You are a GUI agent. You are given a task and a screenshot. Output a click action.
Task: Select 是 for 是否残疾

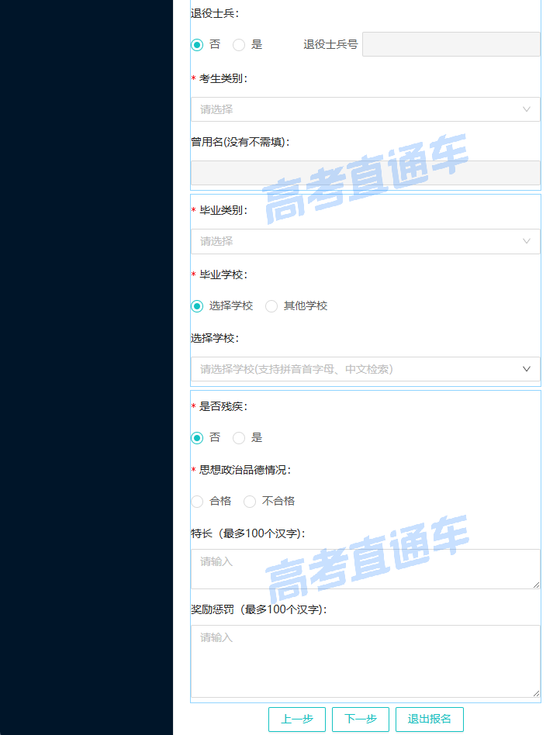pyautogui.click(x=239, y=438)
